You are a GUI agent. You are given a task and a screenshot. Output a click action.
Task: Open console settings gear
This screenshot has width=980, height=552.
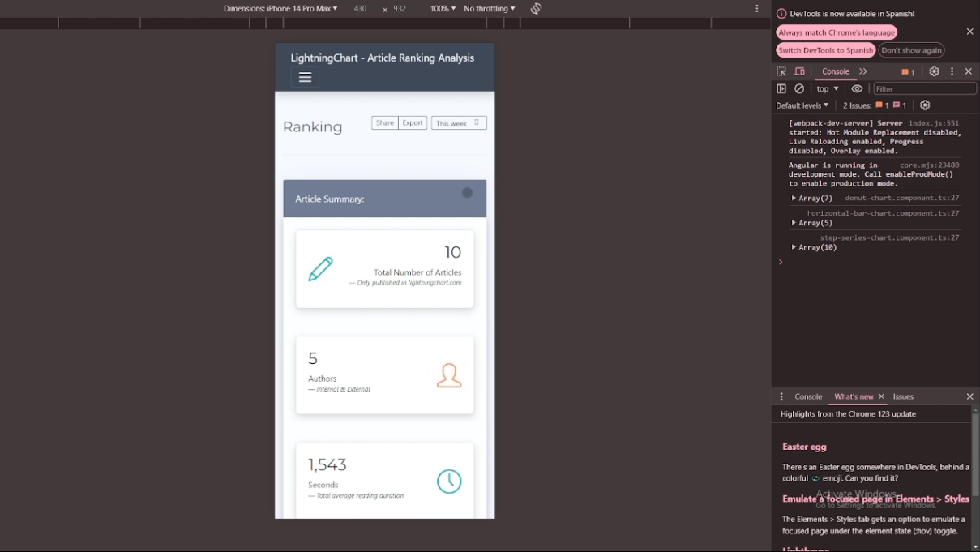pyautogui.click(x=925, y=105)
